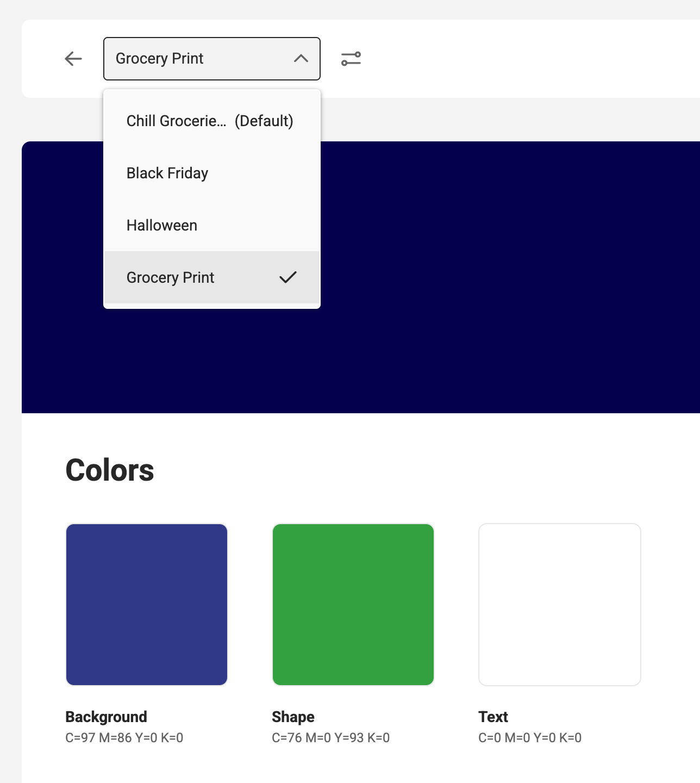The width and height of the screenshot is (700, 783).
Task: Click the checkmark beside Grocery Print
Action: point(288,277)
